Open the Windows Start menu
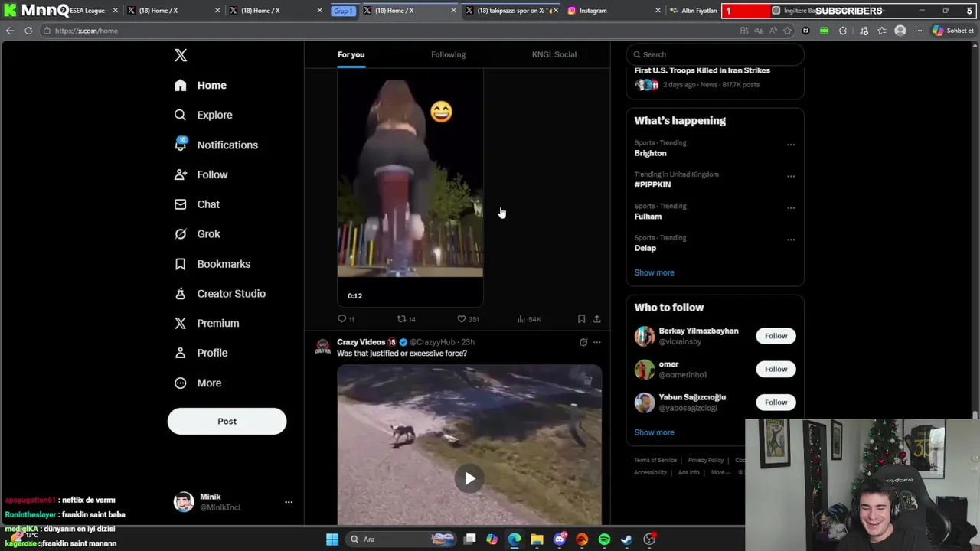Image resolution: width=980 pixels, height=551 pixels. pos(332,540)
